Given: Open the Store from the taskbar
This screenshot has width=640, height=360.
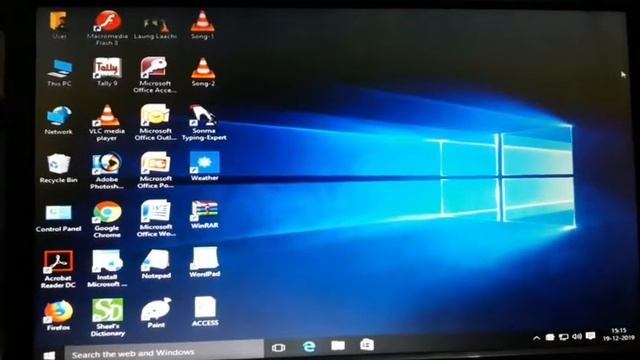Looking at the screenshot, I should 367,345.
